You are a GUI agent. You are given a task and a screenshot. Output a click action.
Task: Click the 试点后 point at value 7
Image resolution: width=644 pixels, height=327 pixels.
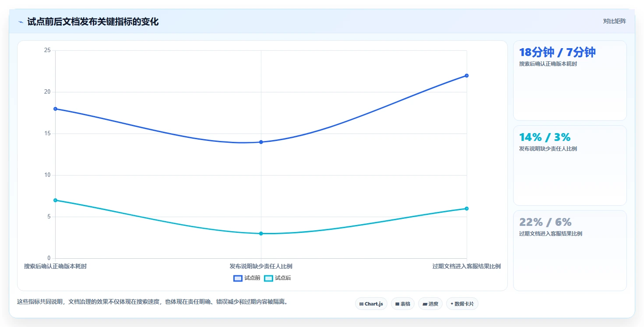[x=55, y=200]
